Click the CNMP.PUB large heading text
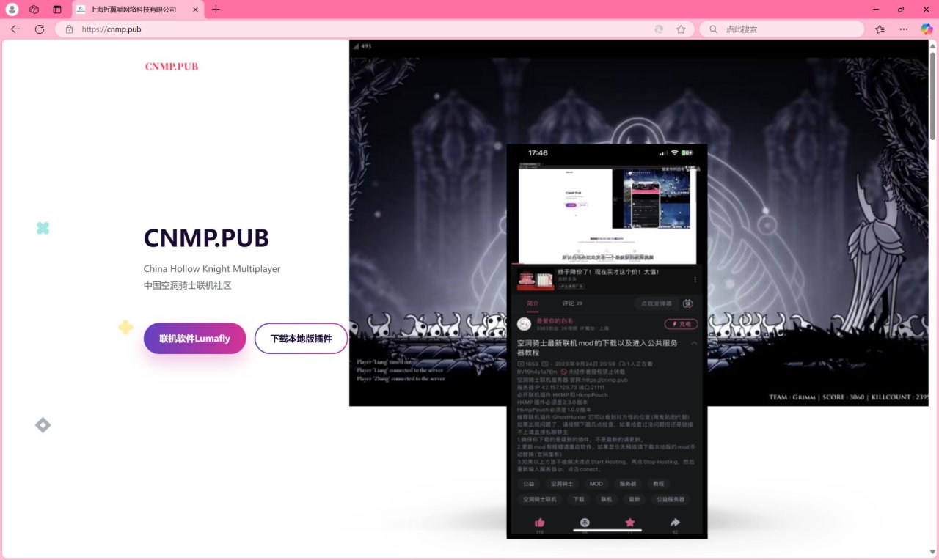Screen dimensions: 939x560 pyautogui.click(x=206, y=238)
